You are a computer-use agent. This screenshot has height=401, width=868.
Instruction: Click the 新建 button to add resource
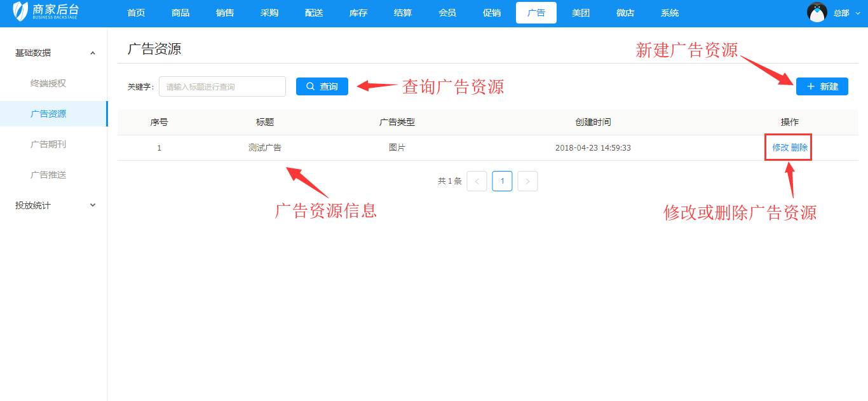[x=822, y=86]
